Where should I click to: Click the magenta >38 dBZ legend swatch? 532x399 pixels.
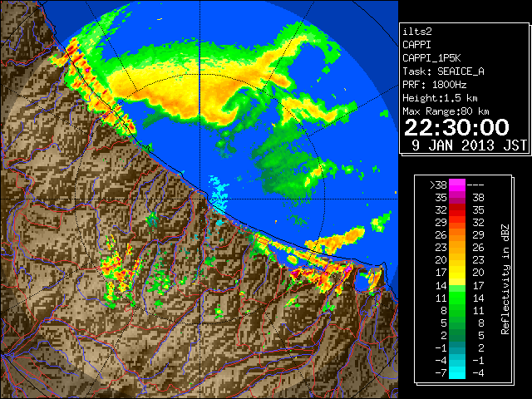[x=457, y=185]
